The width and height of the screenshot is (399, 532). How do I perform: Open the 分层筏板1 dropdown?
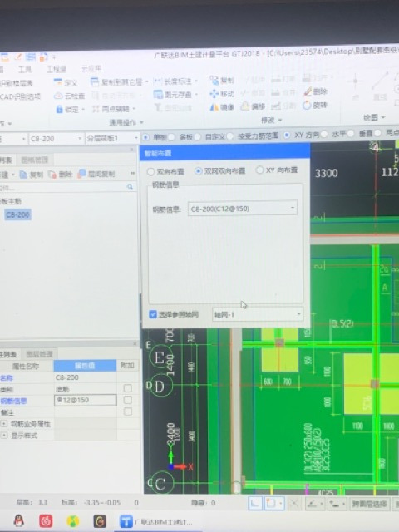tap(112, 138)
